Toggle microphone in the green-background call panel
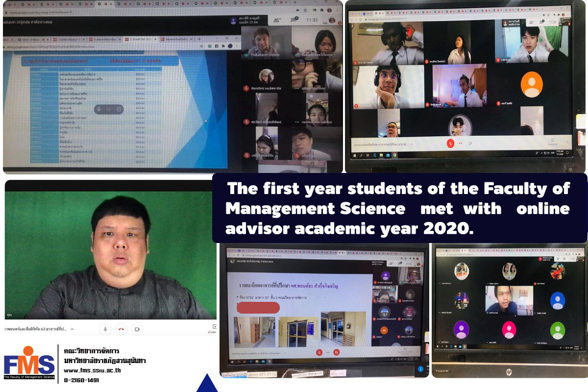The image size is (588, 392). [x=105, y=329]
